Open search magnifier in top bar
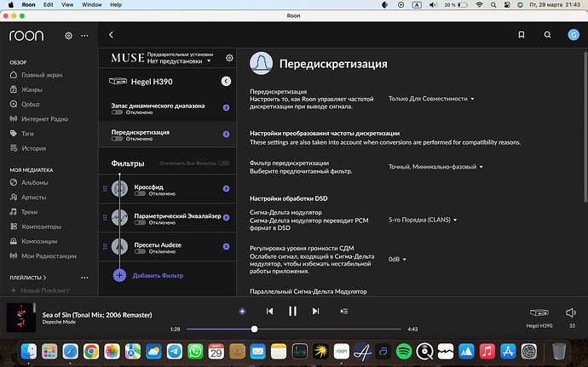Viewport: 588px width, 367px height. tap(547, 35)
